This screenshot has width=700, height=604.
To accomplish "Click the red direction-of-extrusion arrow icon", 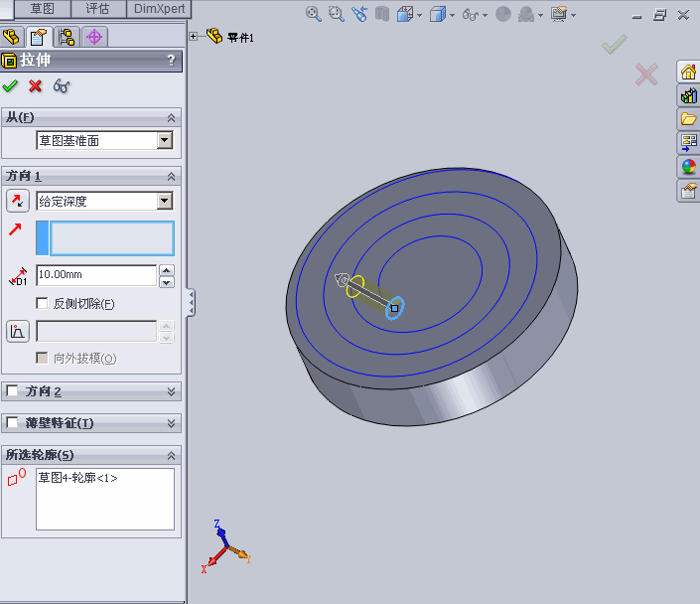I will pyautogui.click(x=15, y=229).
